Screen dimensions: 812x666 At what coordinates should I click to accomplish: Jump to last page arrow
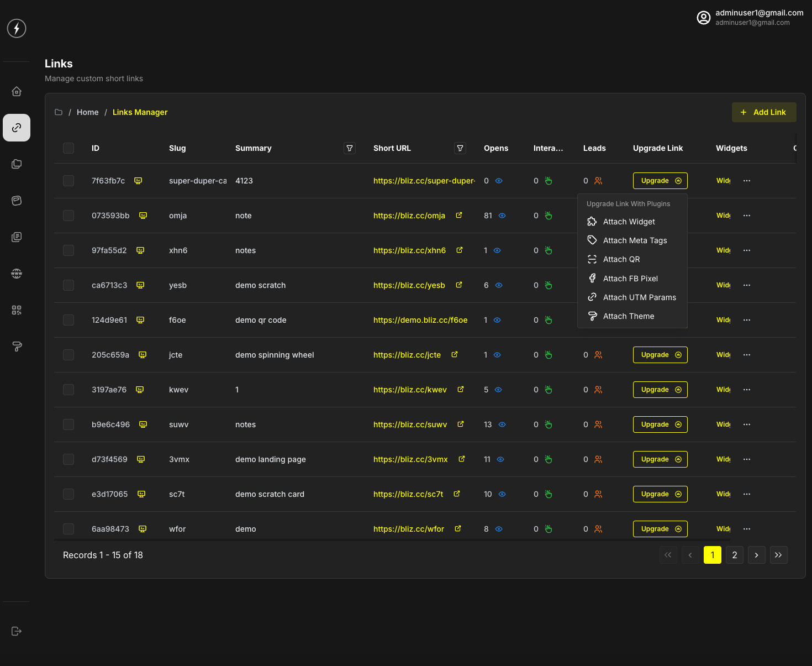(779, 555)
